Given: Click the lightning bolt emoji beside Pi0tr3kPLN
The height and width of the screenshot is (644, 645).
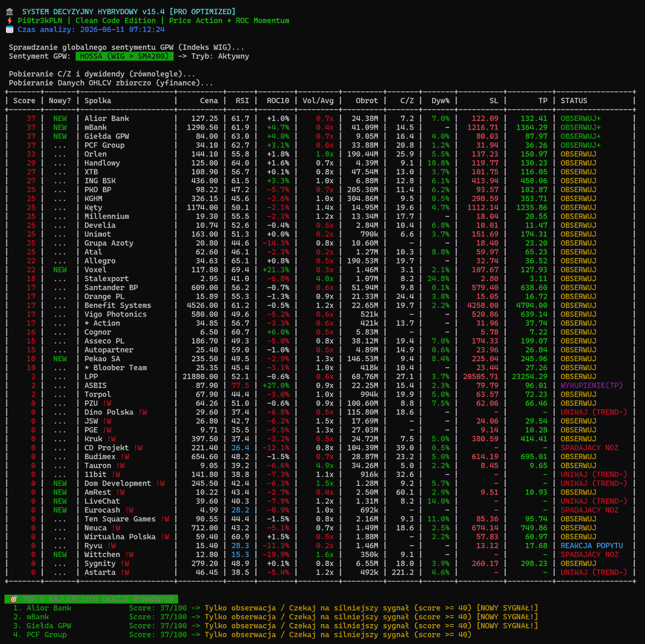Looking at the screenshot, I should pos(9,20).
